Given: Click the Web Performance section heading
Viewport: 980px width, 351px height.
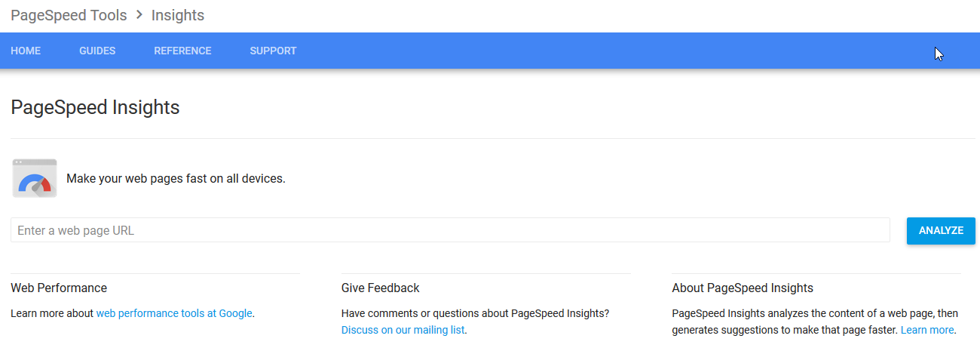Looking at the screenshot, I should [59, 288].
